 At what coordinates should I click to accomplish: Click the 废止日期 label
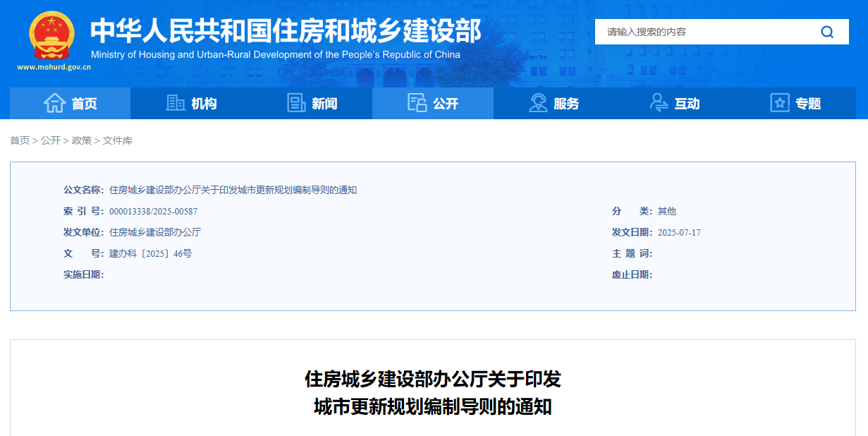[x=632, y=274]
